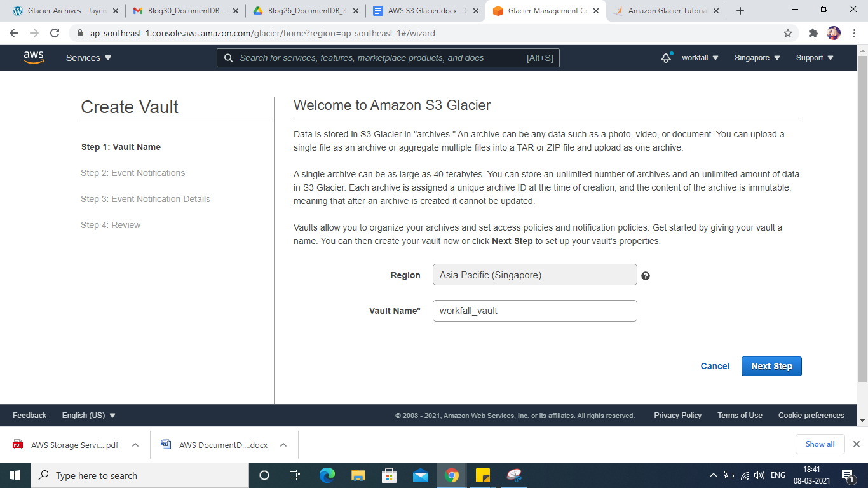
Task: Open Sticky Notes from taskbar
Action: click(482, 475)
